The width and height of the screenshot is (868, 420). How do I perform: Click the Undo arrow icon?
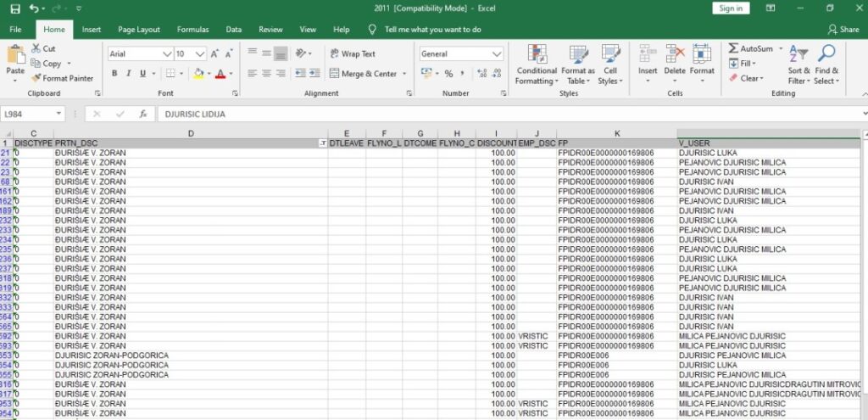pos(34,8)
